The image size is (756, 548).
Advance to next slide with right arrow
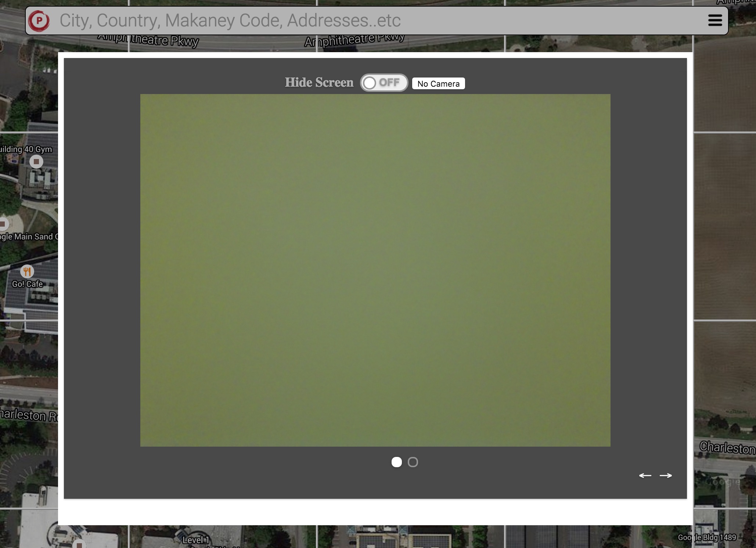point(666,476)
